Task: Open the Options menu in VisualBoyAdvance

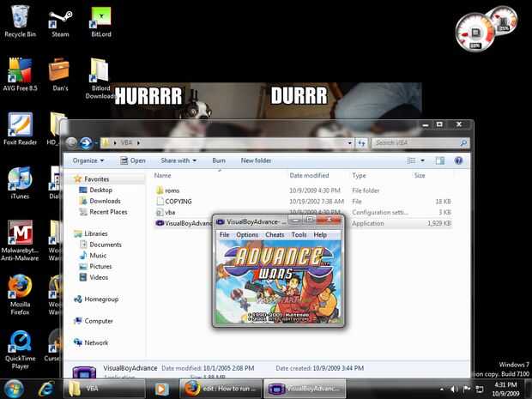Action: click(x=247, y=234)
